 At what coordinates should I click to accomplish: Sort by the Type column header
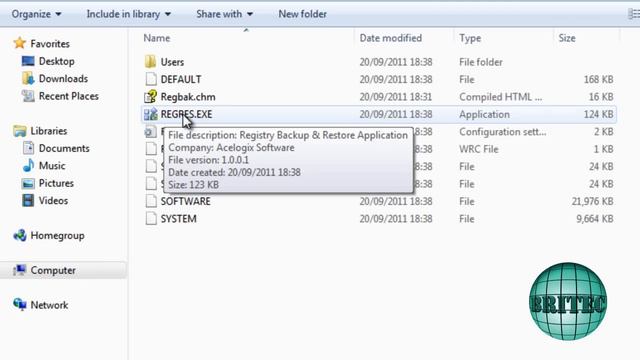[470, 38]
